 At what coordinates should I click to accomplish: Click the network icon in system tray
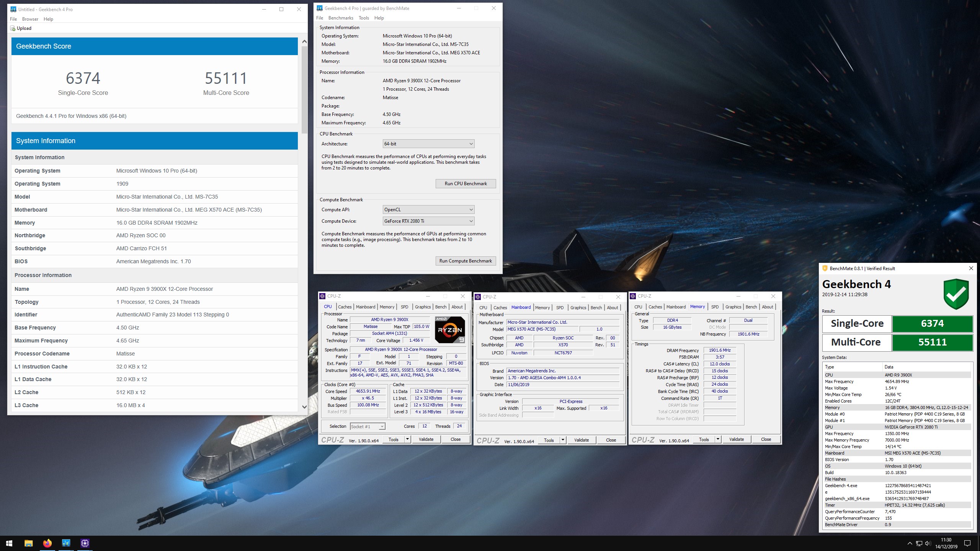[919, 543]
